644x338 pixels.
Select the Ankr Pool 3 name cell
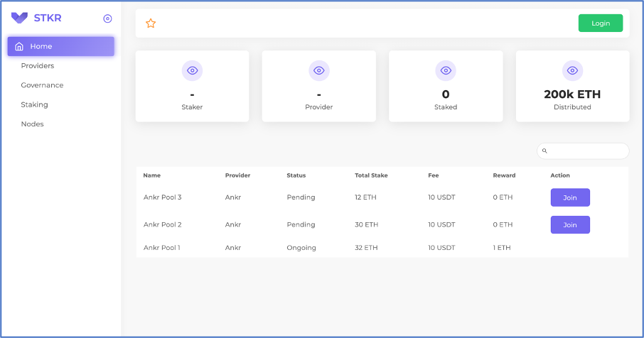tap(162, 197)
